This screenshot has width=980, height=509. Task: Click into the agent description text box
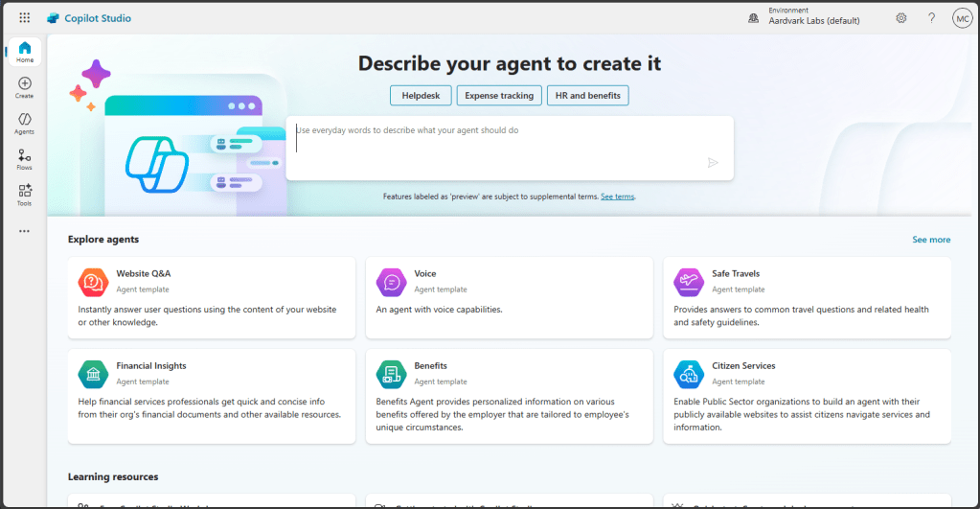[x=508, y=144]
